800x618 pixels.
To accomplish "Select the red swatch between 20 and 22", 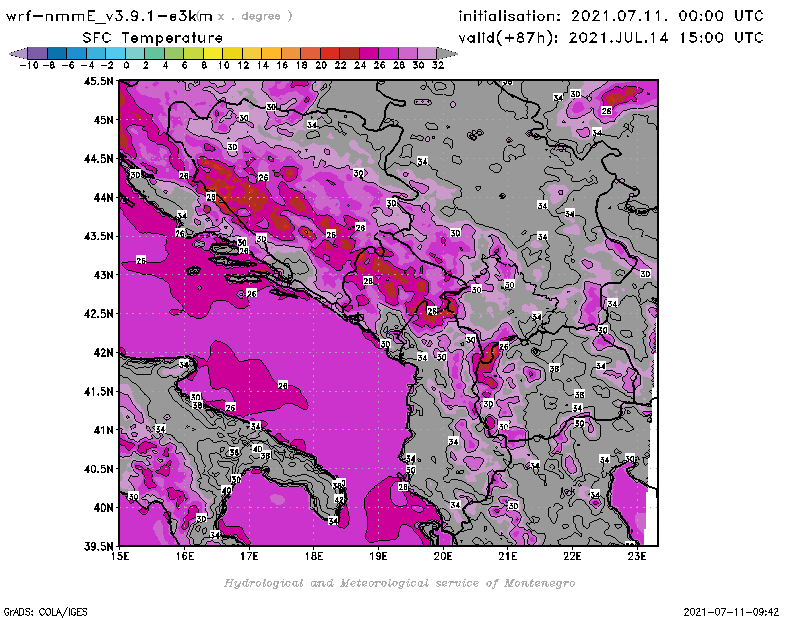I will [x=330, y=53].
